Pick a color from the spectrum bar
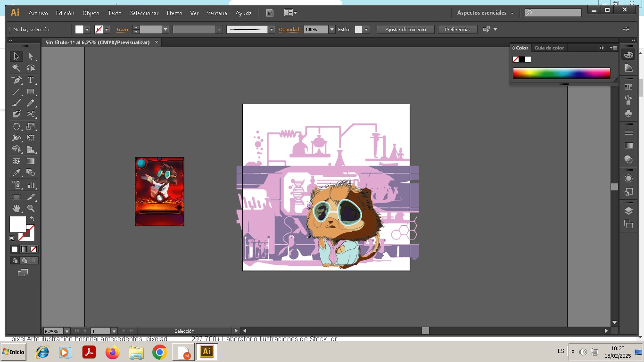 [561, 73]
